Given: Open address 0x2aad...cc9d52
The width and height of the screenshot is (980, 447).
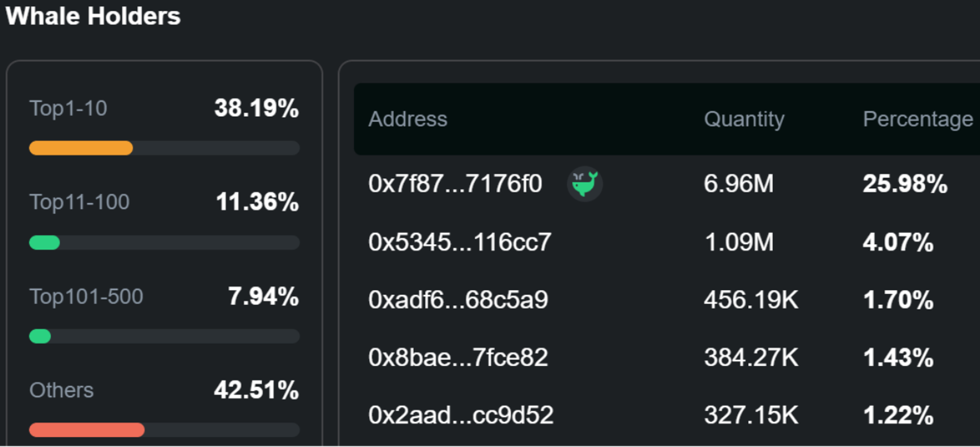Looking at the screenshot, I should (461, 415).
